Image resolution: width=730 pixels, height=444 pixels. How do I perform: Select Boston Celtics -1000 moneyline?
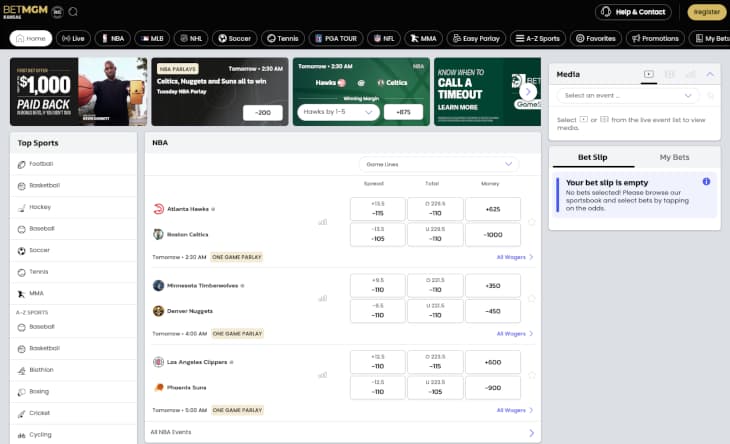(493, 235)
